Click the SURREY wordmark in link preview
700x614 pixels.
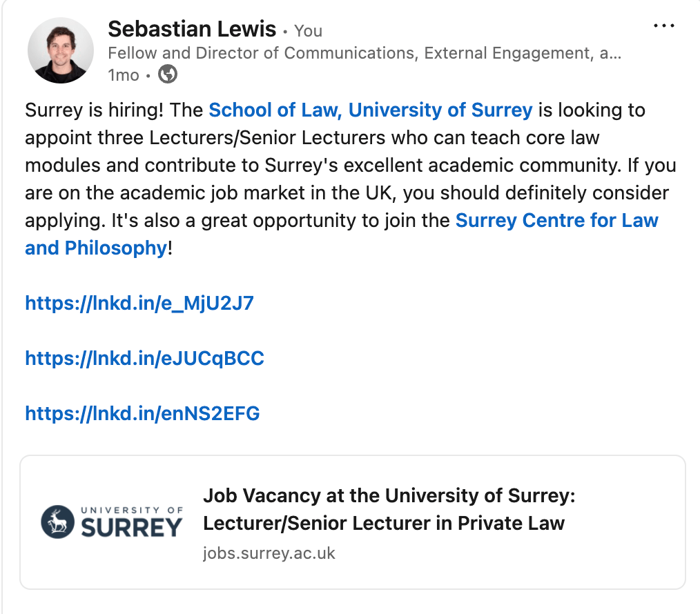point(133,528)
